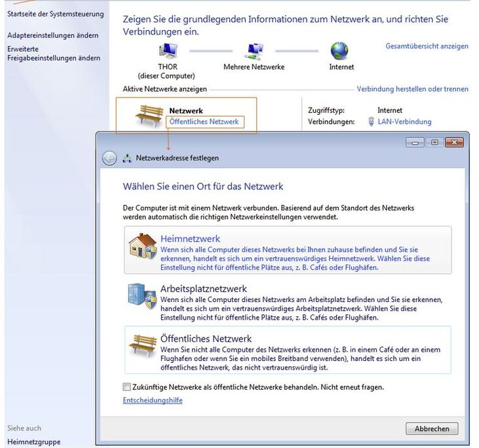
Task: Select the Heimnetzwerk option title
Action: [x=190, y=239]
